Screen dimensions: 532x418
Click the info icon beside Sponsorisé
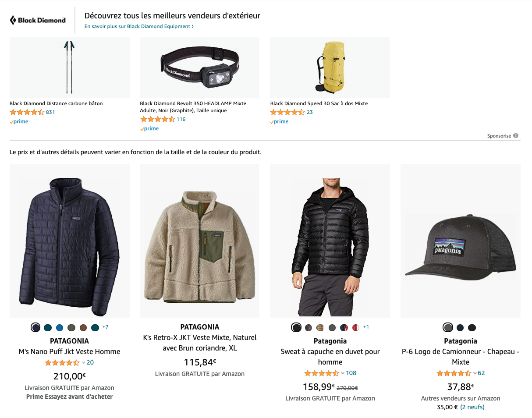[x=516, y=136]
